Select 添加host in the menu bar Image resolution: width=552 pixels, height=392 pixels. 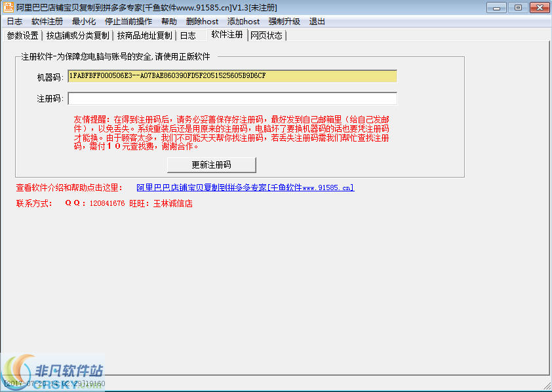tap(243, 22)
